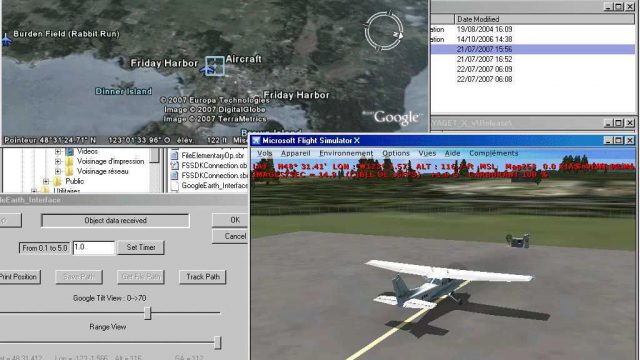Image resolution: width=640 pixels, height=360 pixels.
Task: Click the From 0.1 to 5.0 label
Action: 45,248
